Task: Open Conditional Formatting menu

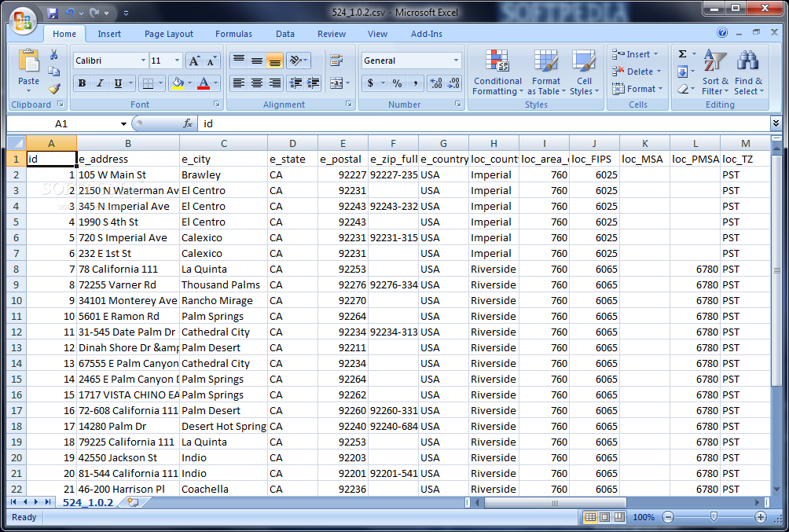Action: coord(497,72)
